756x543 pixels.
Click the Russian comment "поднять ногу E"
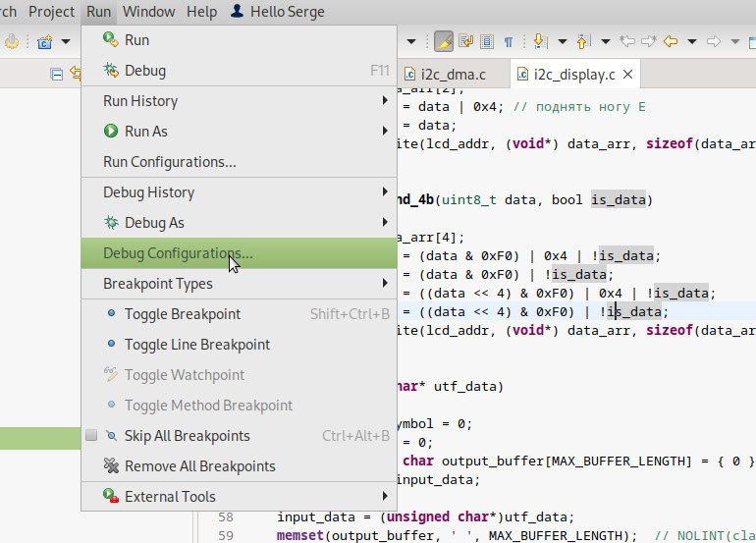[x=590, y=107]
